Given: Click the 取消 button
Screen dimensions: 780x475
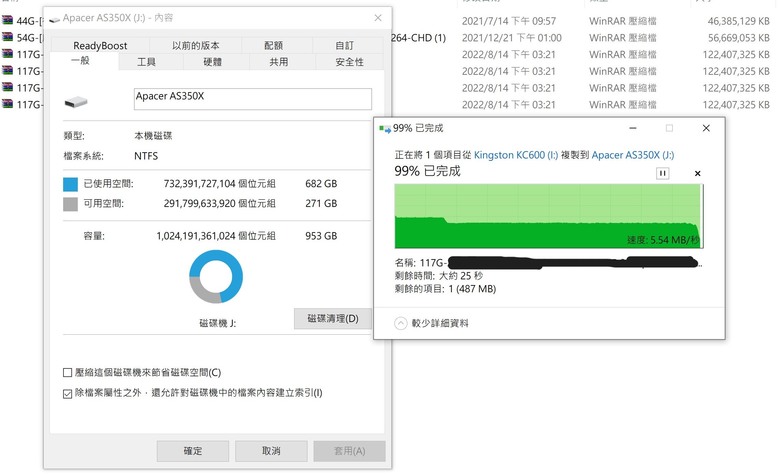Looking at the screenshot, I should point(271,451).
